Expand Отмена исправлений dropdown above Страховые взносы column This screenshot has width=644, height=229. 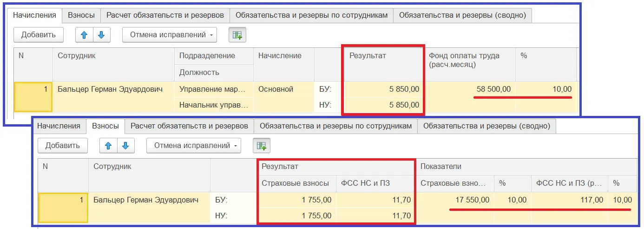tap(194, 146)
